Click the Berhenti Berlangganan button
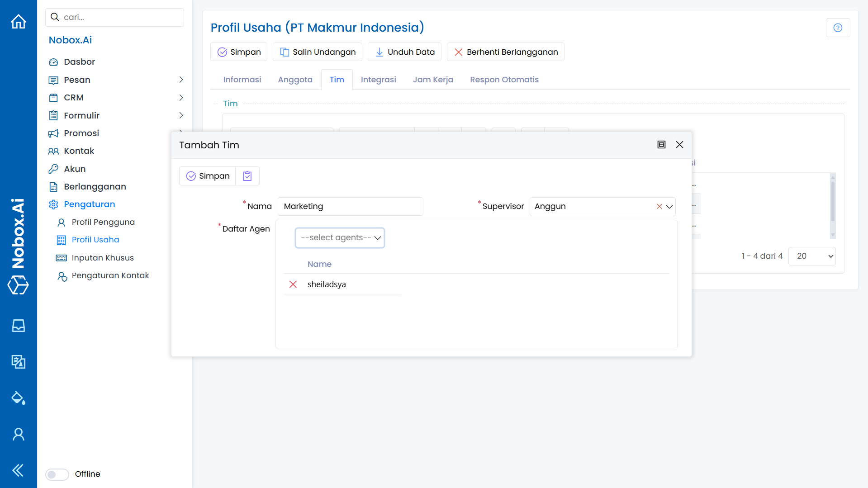The width and height of the screenshot is (868, 488). 505,52
